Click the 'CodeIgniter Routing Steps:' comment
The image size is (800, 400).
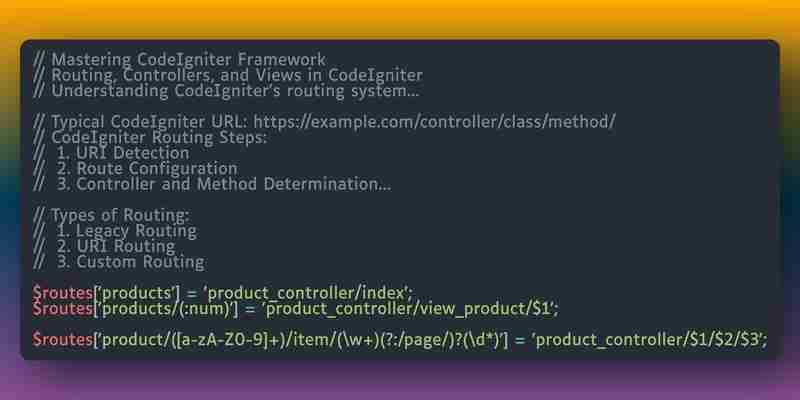(x=150, y=138)
